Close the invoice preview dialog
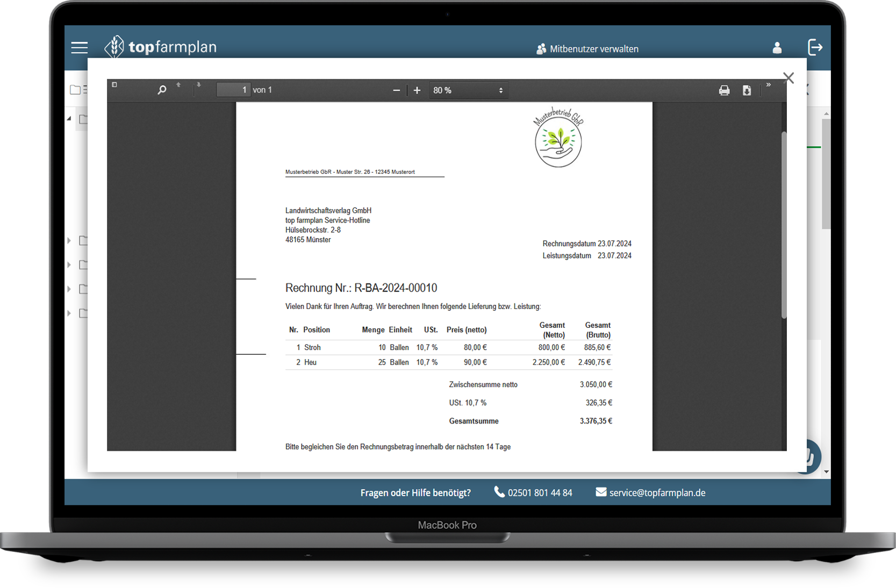Viewport: 896px width, 588px height. point(789,78)
